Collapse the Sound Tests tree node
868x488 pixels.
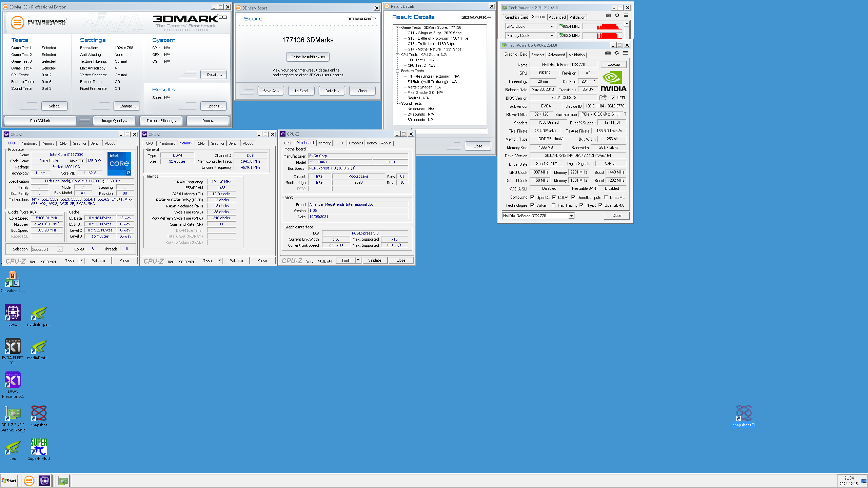tap(398, 104)
